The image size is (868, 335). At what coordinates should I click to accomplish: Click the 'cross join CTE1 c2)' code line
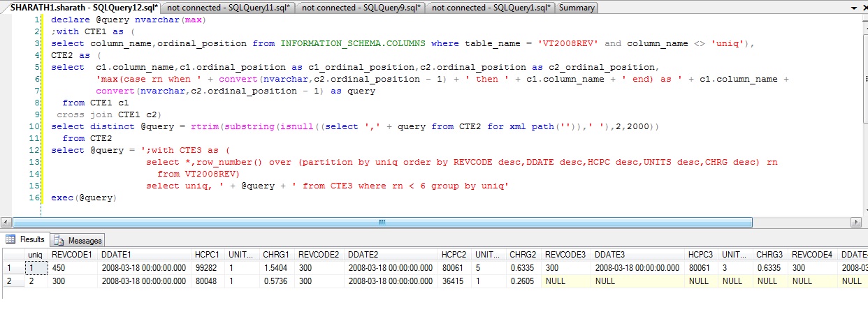pos(108,115)
